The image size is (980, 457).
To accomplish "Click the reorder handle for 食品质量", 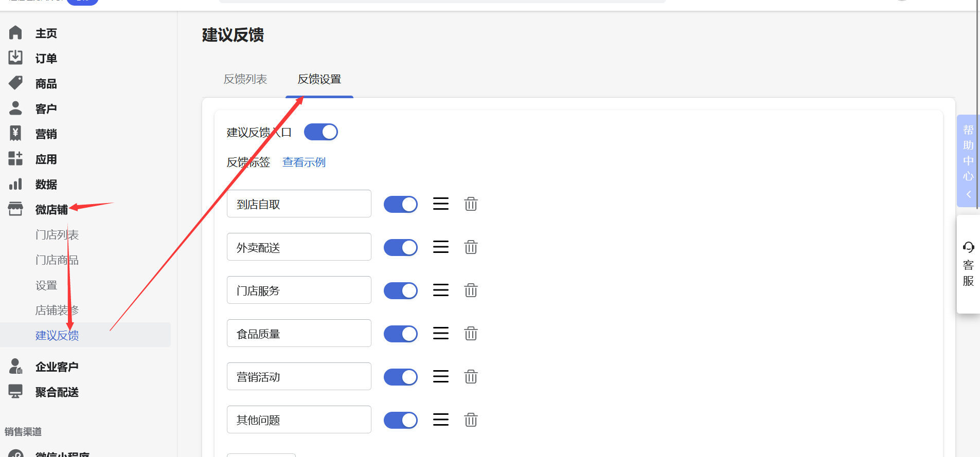I will (x=441, y=334).
